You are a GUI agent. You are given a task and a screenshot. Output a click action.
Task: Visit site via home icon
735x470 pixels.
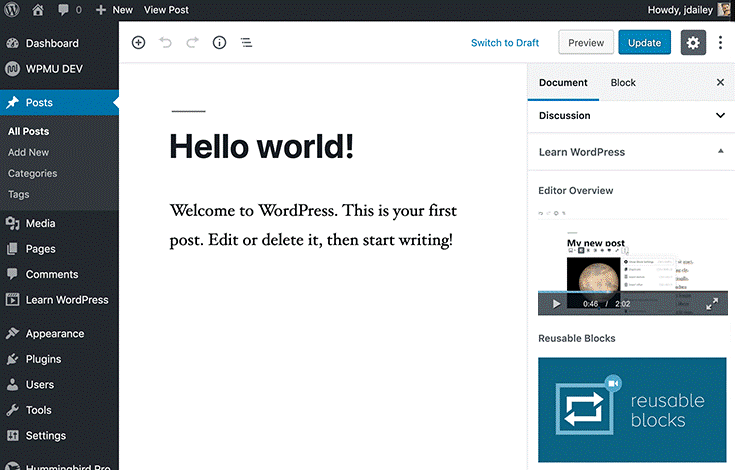(38, 10)
